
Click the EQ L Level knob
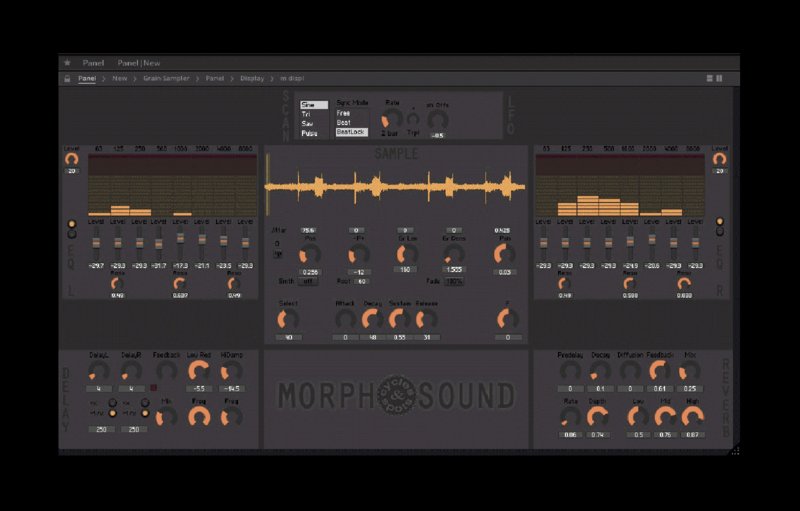(x=71, y=159)
